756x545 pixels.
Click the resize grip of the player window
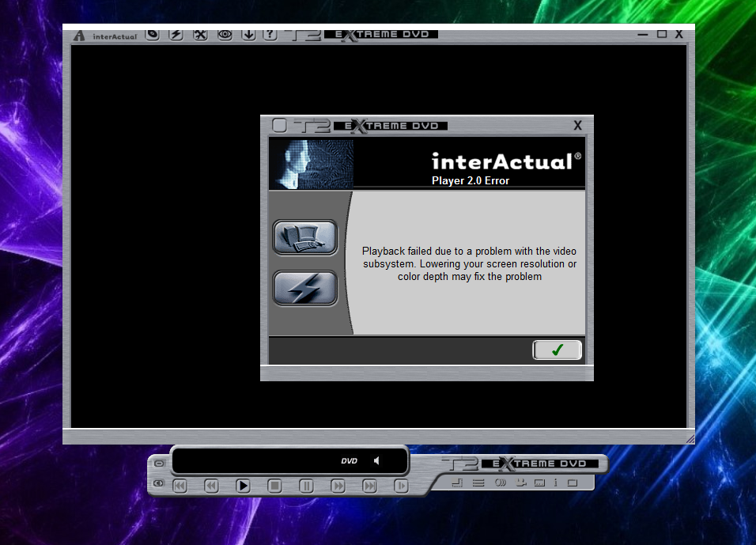(690, 439)
